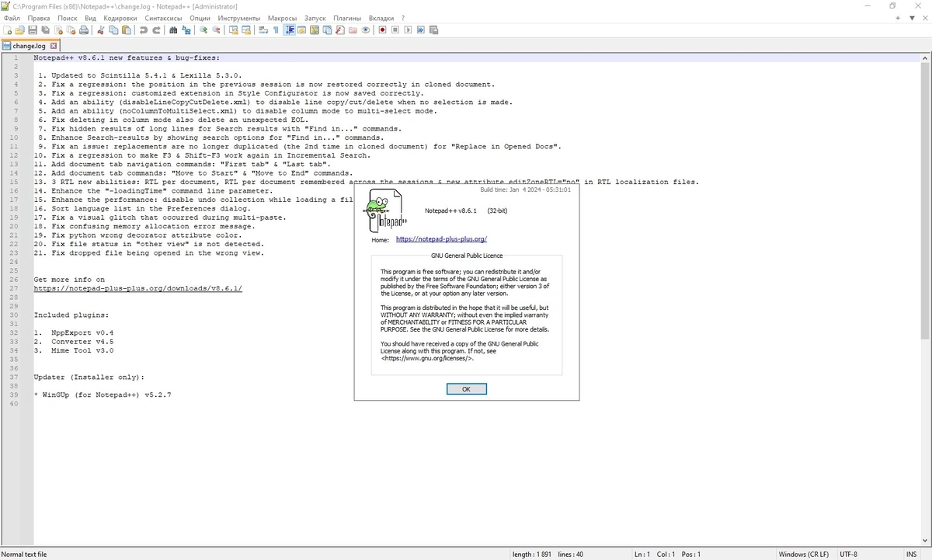
Task: Click the Close document toolbar icon
Action: [58, 30]
